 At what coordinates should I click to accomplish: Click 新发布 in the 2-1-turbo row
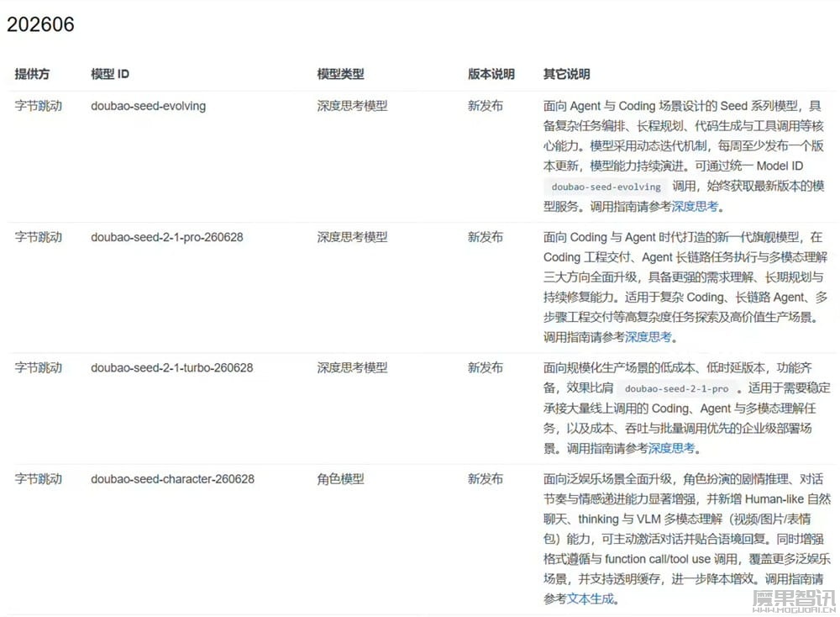tap(486, 367)
